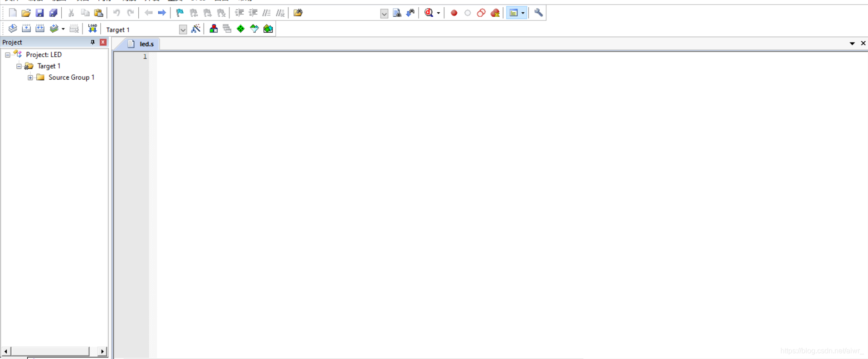The height and width of the screenshot is (359, 868).
Task: Insert a breakpoint with red dot
Action: tap(454, 13)
